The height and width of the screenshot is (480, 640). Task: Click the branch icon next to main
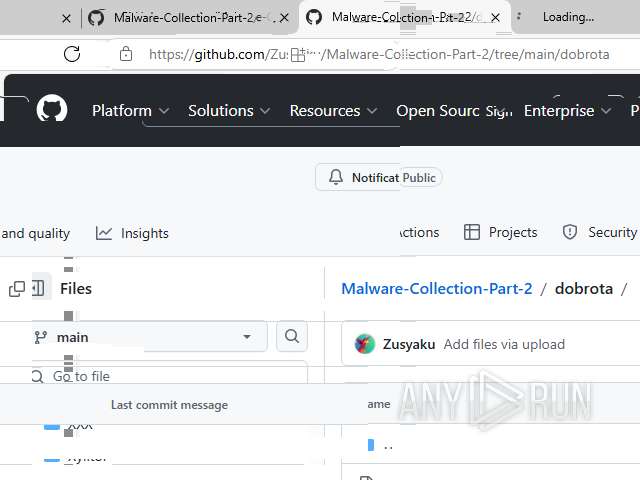(x=41, y=337)
